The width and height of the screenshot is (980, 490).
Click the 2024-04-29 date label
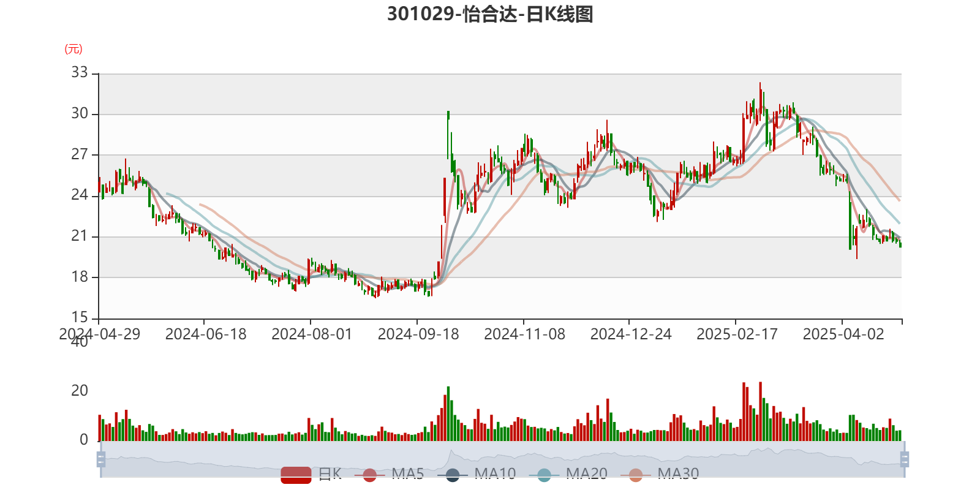[x=99, y=334]
